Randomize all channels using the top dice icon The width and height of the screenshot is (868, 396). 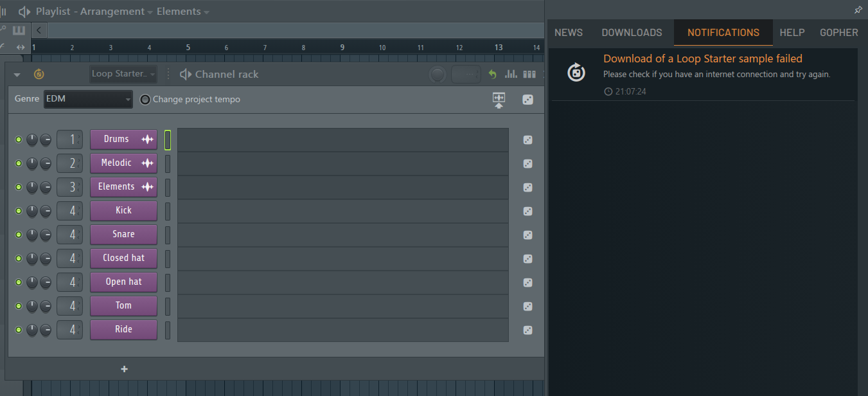pyautogui.click(x=527, y=100)
